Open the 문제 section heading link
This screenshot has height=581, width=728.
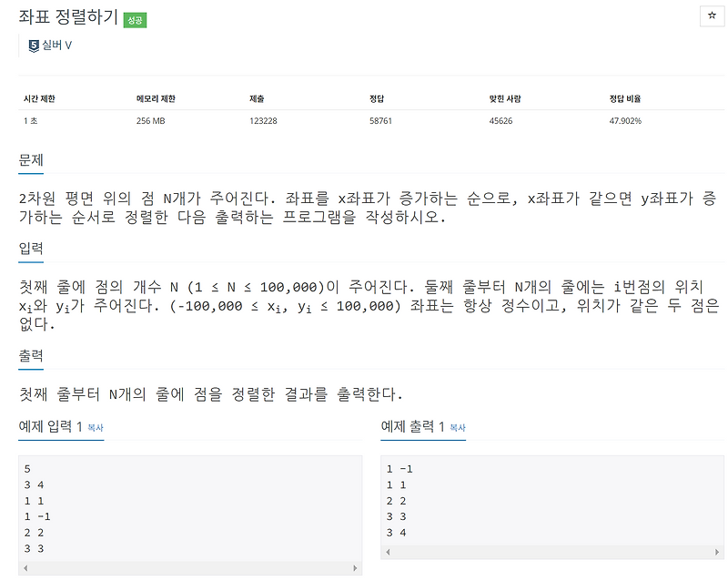pyautogui.click(x=29, y=162)
